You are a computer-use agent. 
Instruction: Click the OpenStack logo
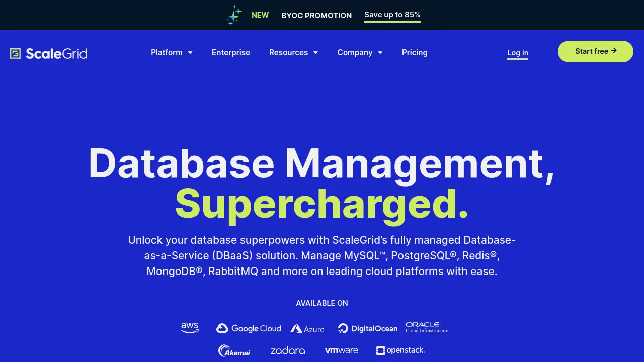(x=400, y=350)
